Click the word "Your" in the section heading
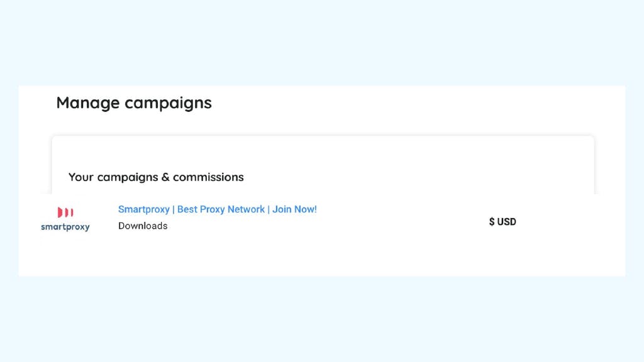 pos(81,177)
